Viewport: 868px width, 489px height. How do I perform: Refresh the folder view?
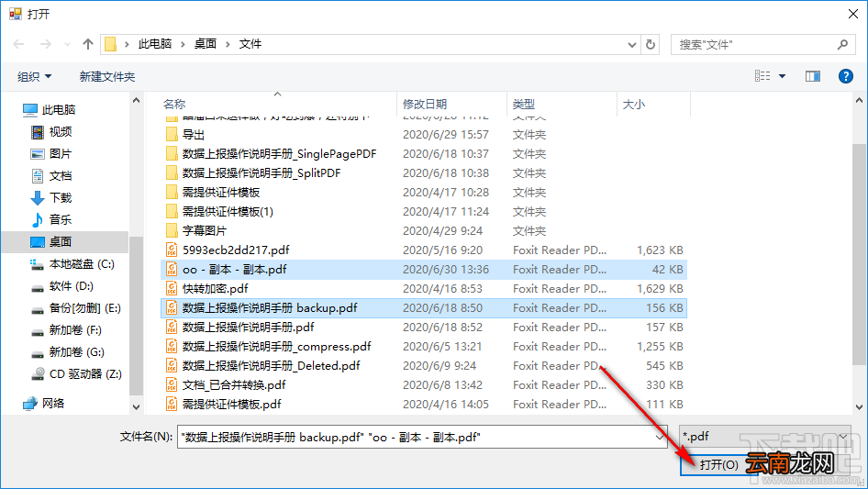pos(651,44)
